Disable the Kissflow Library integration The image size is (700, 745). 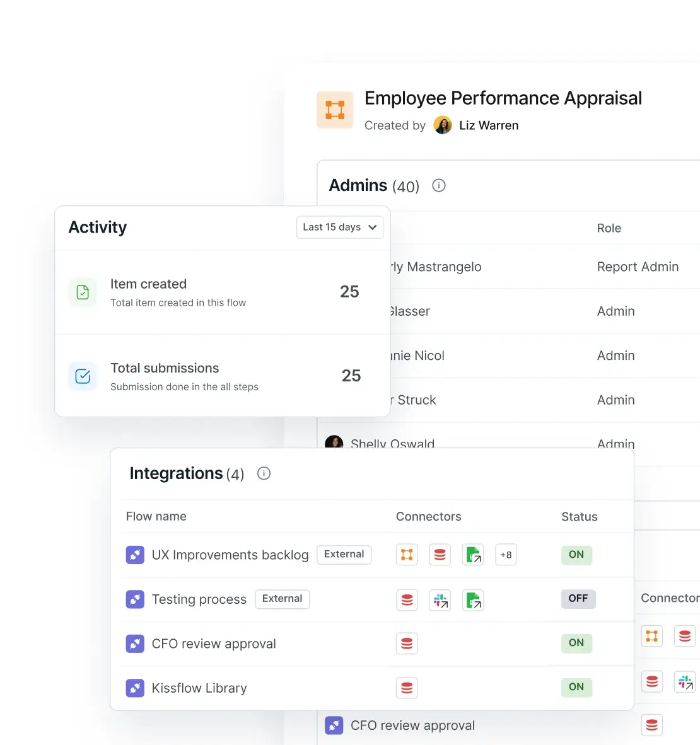pos(576,688)
